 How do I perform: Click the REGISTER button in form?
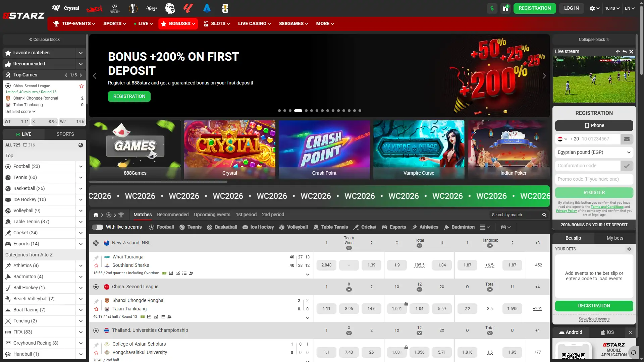[x=594, y=193]
